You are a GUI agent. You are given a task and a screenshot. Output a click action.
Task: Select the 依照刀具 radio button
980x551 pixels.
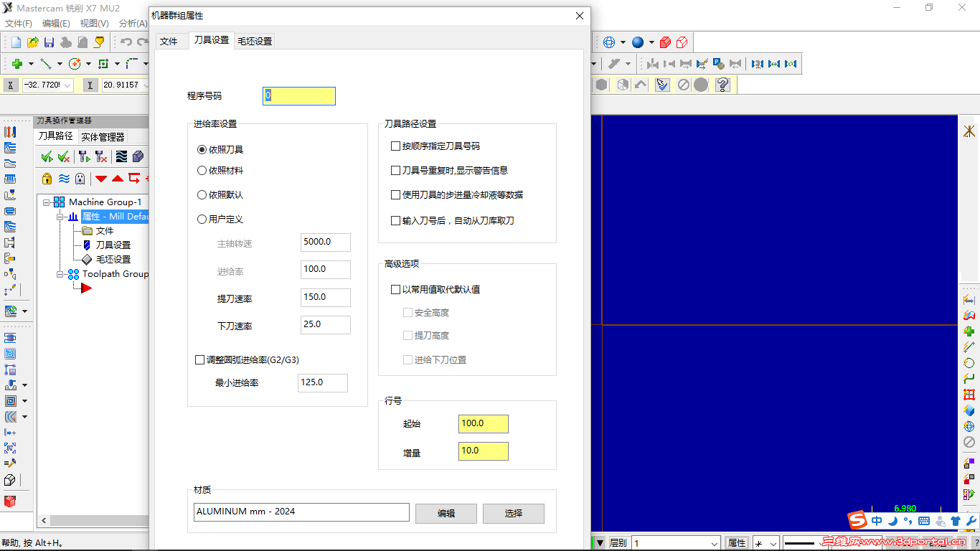click(202, 150)
